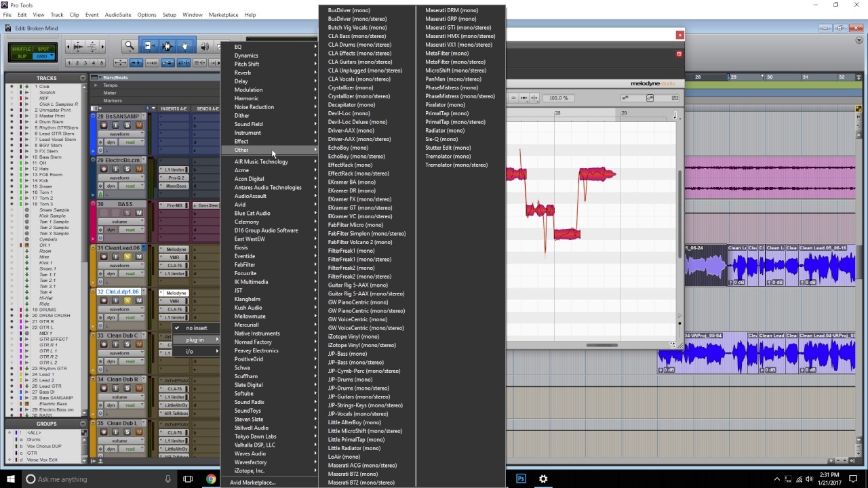The image size is (868, 488).
Task: Open the Pro-MB insert on BASS
Action: tap(175, 205)
